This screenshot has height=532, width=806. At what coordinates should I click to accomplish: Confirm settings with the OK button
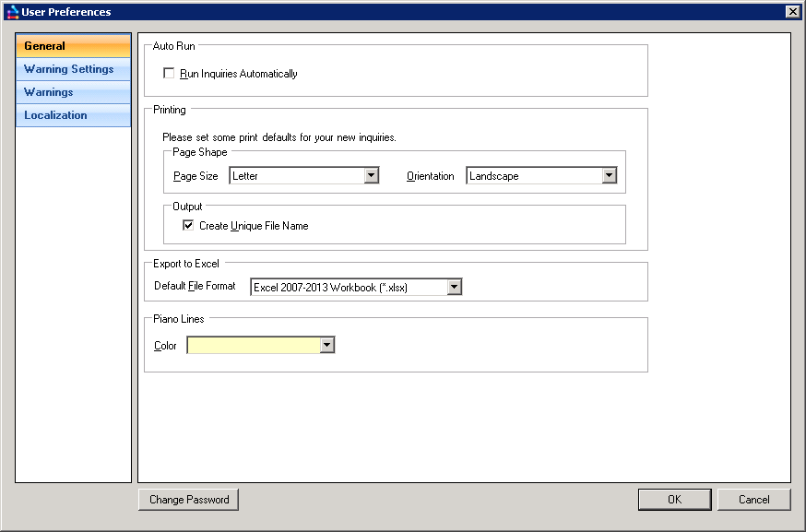[x=674, y=500]
